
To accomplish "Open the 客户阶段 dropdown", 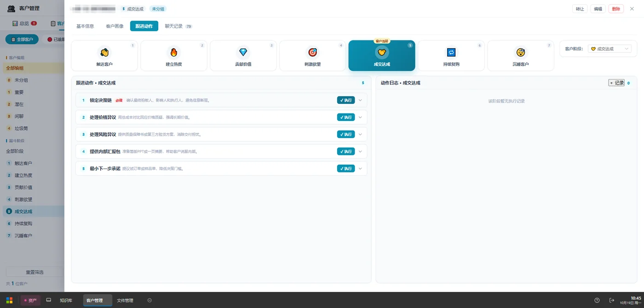I will pos(609,49).
